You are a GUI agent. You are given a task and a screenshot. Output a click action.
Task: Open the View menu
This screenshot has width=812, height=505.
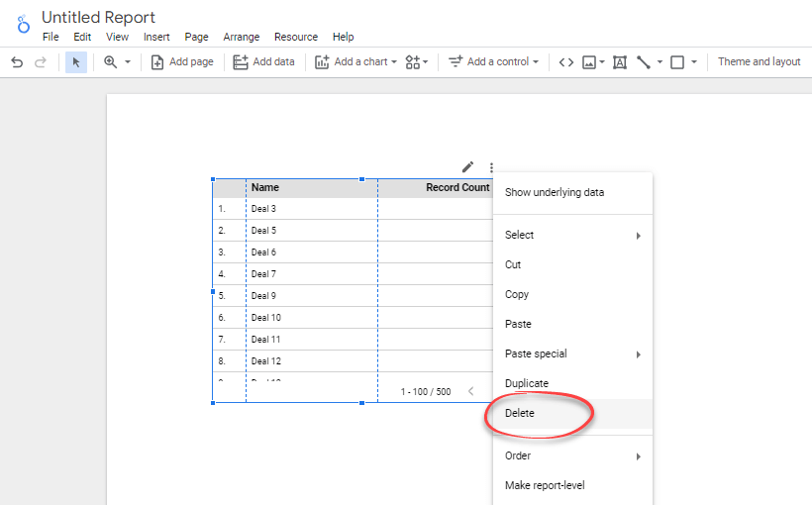pyautogui.click(x=117, y=37)
